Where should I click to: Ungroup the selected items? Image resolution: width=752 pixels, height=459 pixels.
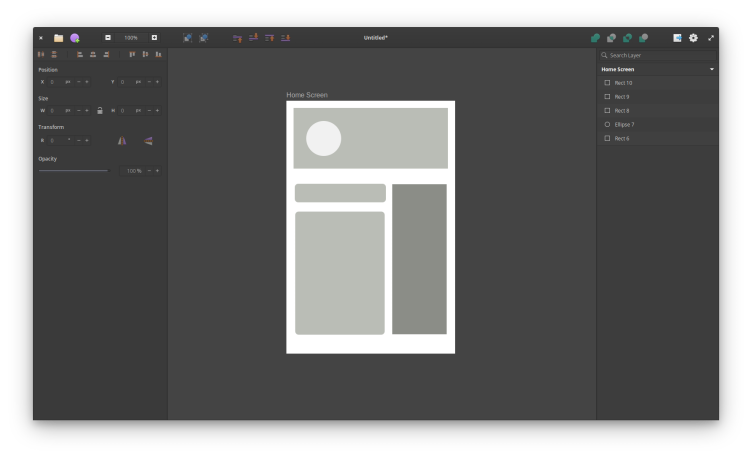203,38
